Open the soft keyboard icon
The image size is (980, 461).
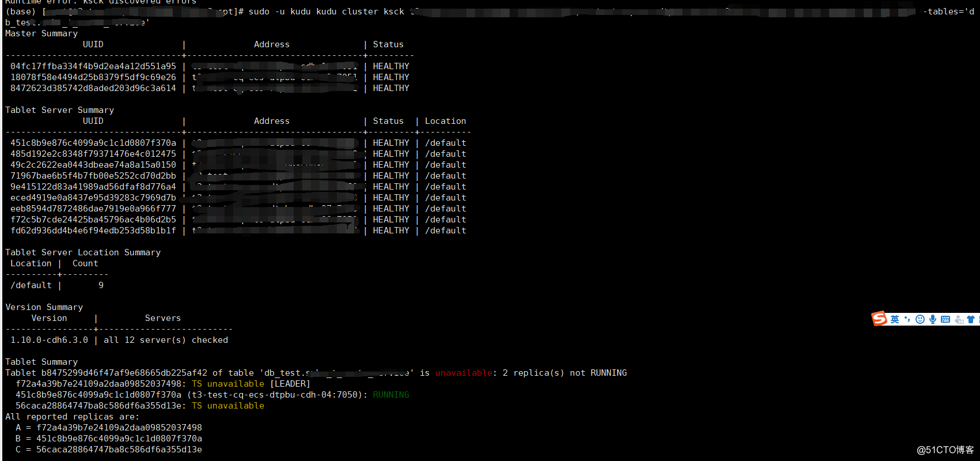(x=945, y=319)
